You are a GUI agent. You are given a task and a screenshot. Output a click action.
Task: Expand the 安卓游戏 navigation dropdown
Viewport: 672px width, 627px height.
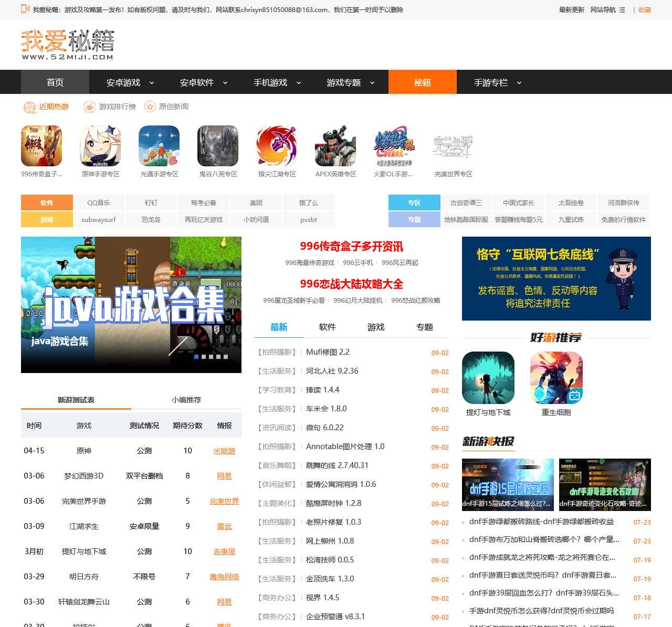152,83
